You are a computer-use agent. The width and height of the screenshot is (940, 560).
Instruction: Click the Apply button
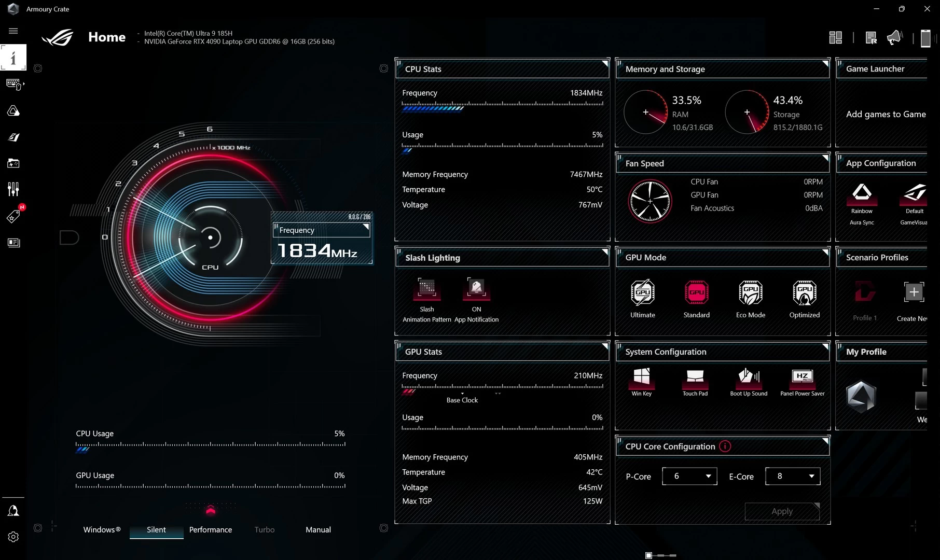point(782,511)
